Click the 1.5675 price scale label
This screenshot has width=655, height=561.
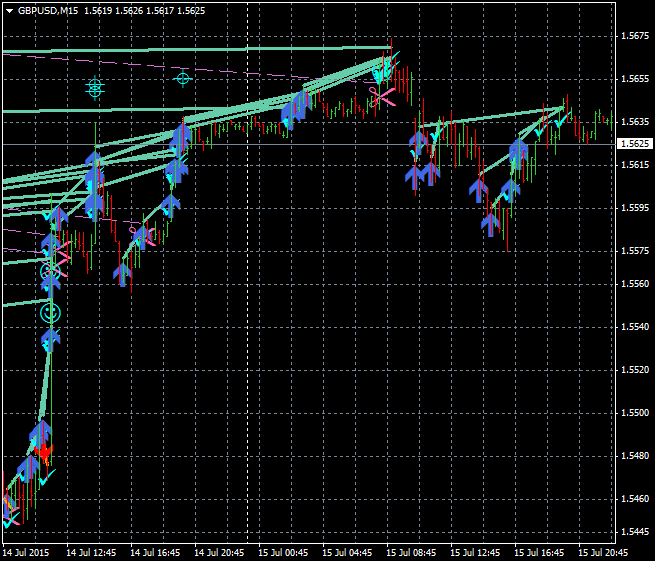point(635,36)
